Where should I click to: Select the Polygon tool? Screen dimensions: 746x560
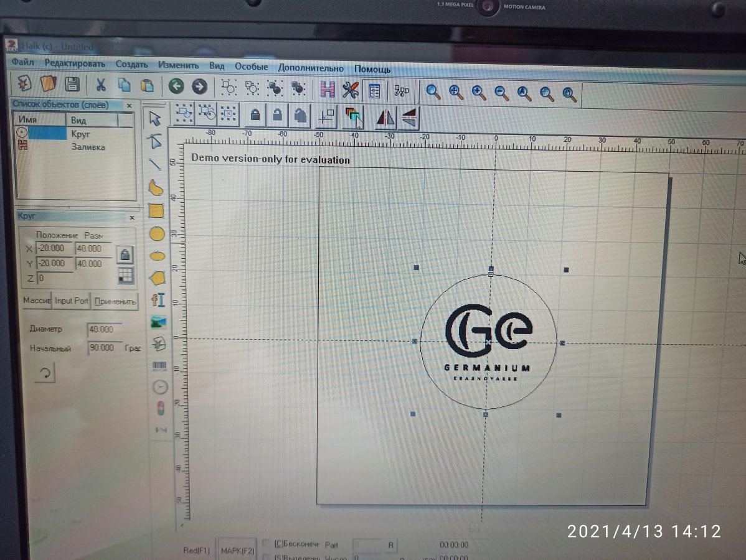click(x=158, y=278)
